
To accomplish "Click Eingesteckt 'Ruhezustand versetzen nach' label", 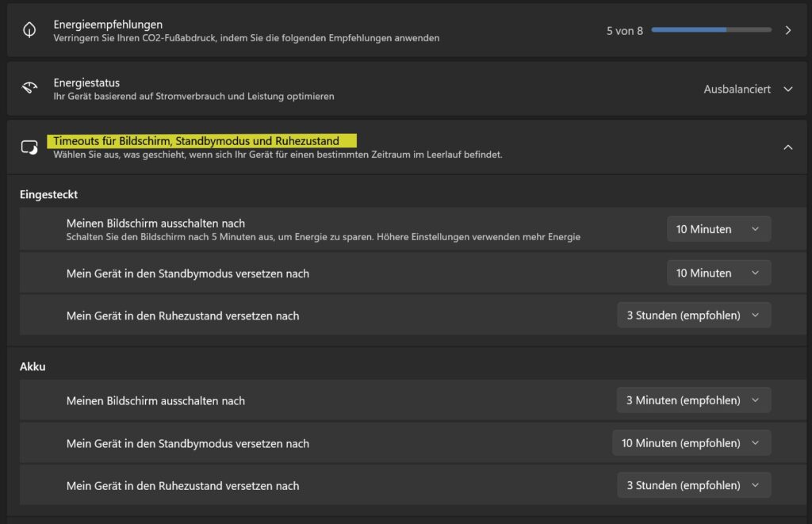I will (x=183, y=316).
